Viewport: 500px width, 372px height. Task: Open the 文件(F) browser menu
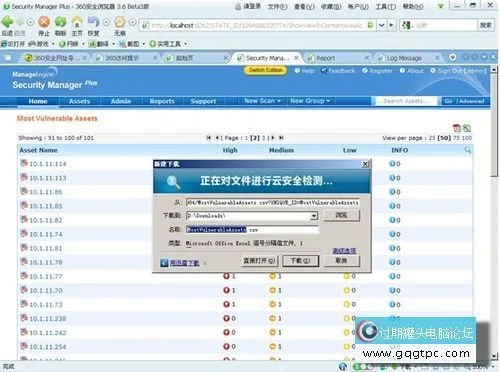(x=277, y=6)
